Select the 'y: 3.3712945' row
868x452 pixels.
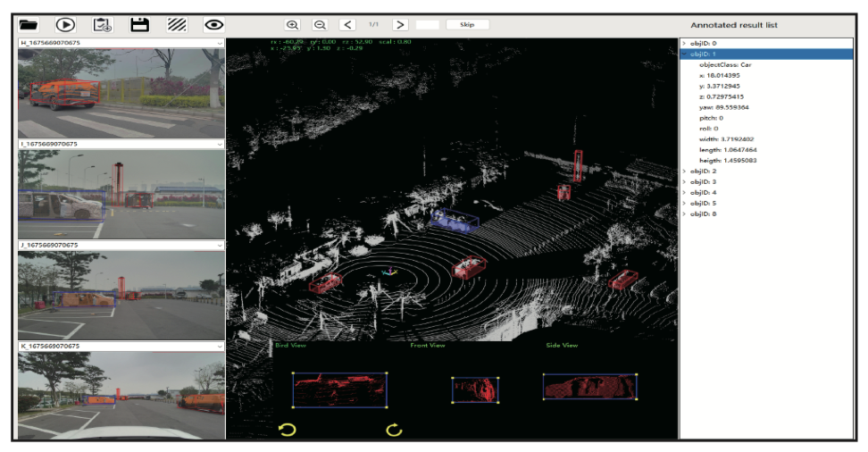tap(719, 86)
